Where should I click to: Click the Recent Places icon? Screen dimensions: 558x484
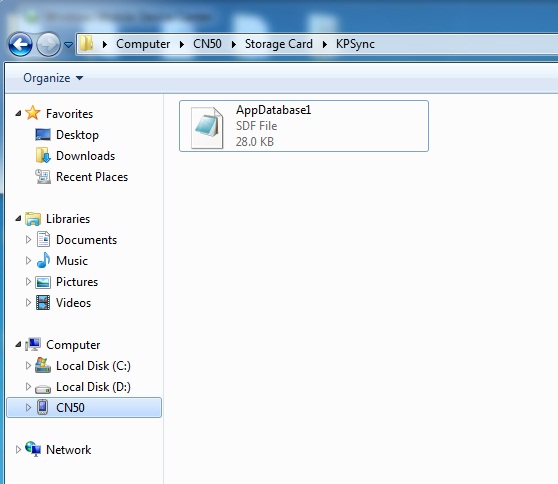43,177
